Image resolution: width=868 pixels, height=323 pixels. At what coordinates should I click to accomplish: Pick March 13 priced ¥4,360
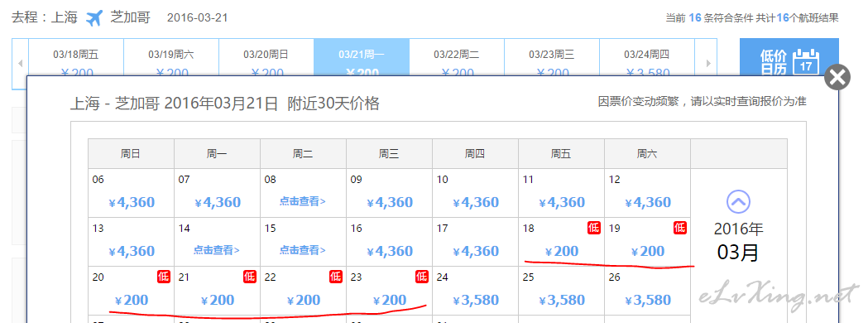pos(132,242)
